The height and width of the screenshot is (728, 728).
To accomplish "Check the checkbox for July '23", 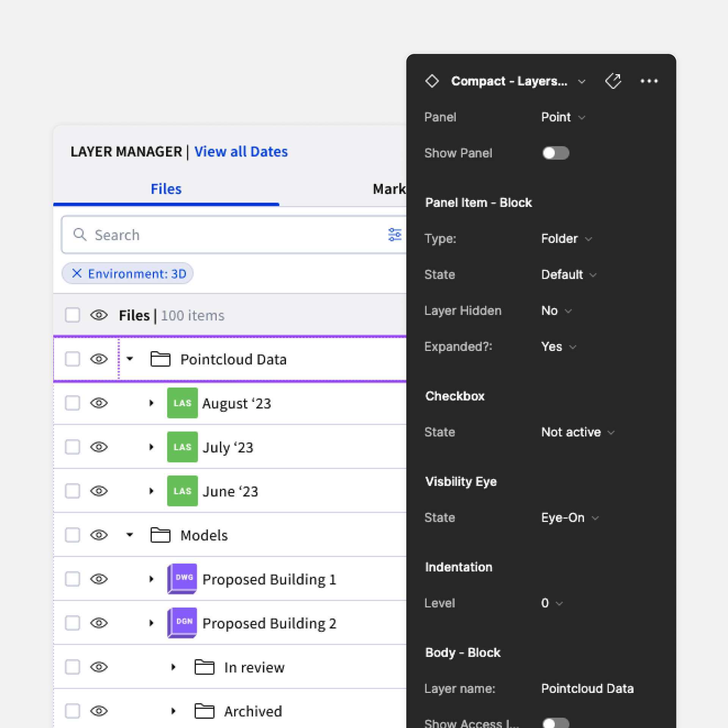I will [72, 447].
